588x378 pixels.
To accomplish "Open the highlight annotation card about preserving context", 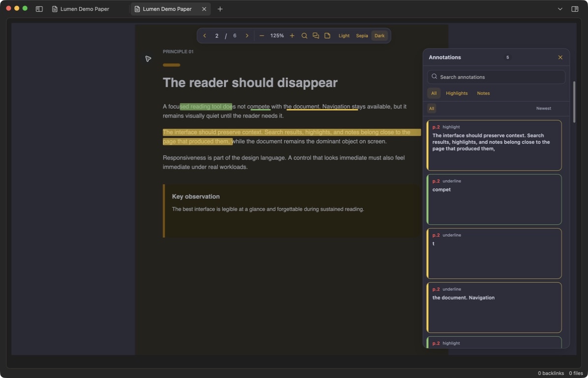I will [x=494, y=145].
